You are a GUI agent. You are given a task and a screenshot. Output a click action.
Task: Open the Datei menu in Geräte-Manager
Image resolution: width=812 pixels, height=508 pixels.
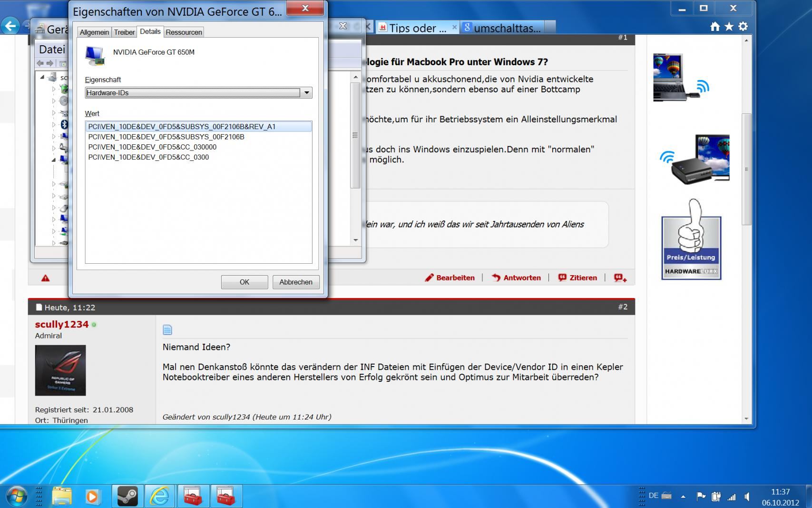tap(52, 50)
